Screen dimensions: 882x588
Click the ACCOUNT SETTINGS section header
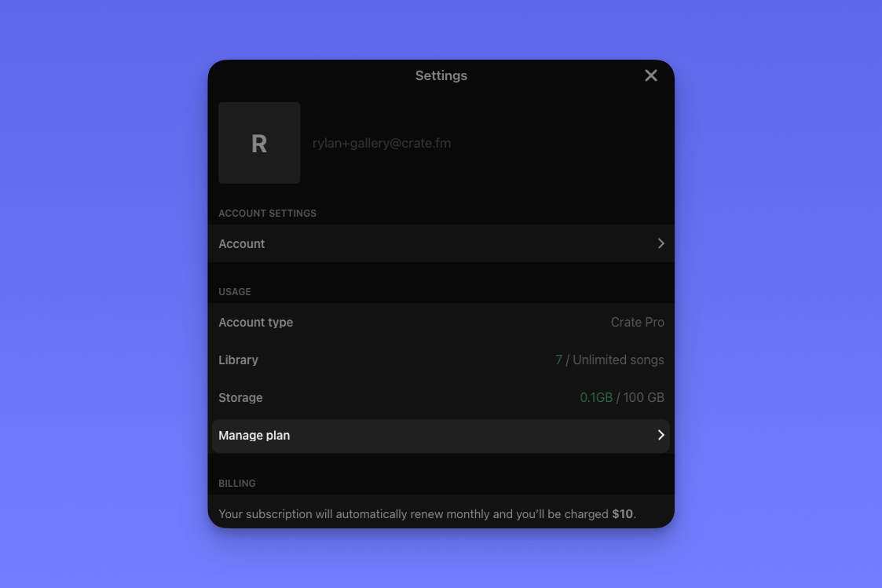click(267, 214)
